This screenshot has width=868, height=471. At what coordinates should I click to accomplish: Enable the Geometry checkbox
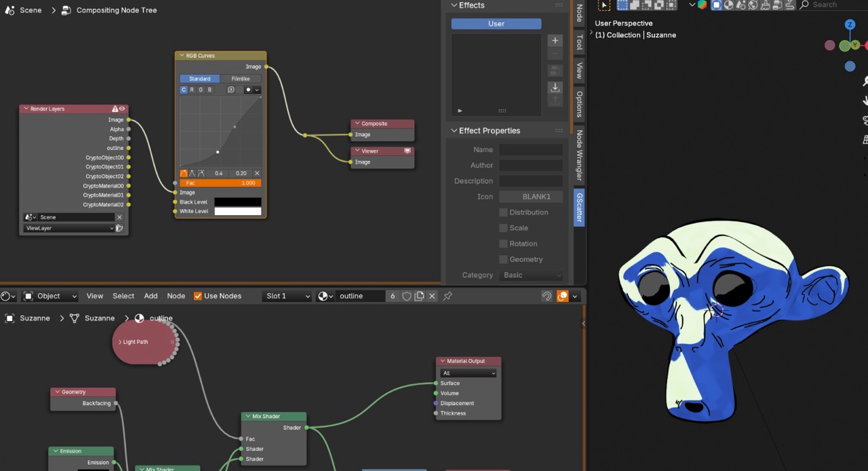click(503, 259)
